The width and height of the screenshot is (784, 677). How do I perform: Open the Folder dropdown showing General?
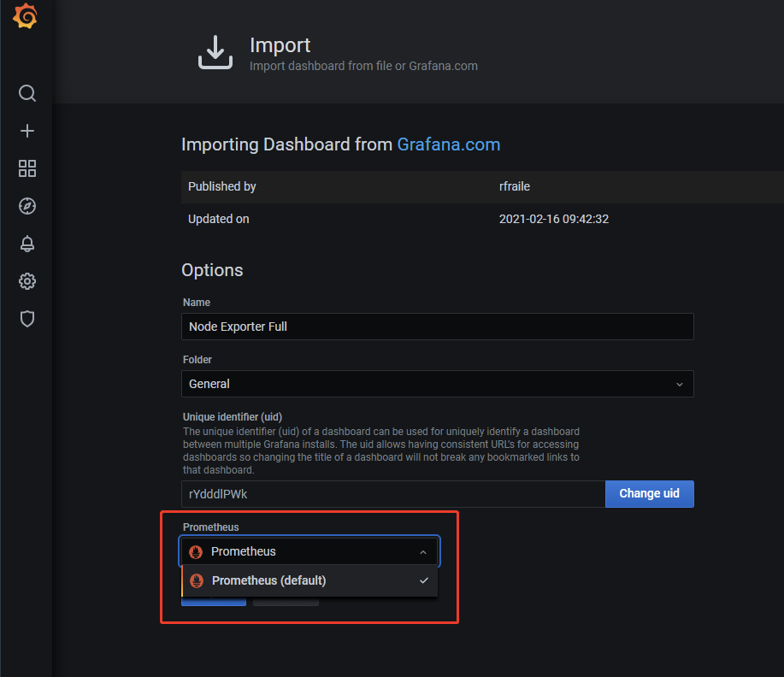[438, 384]
